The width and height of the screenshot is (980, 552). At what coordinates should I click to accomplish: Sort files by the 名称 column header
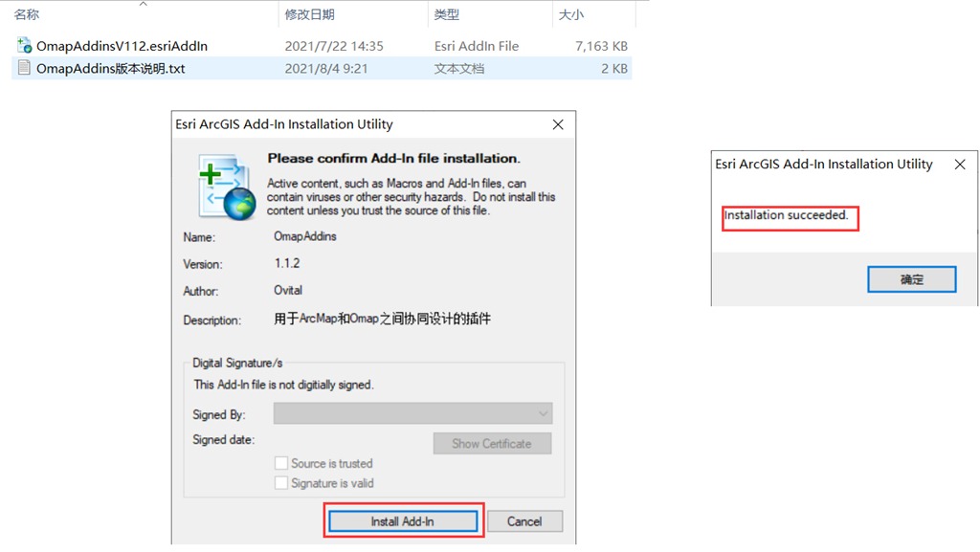coord(27,14)
